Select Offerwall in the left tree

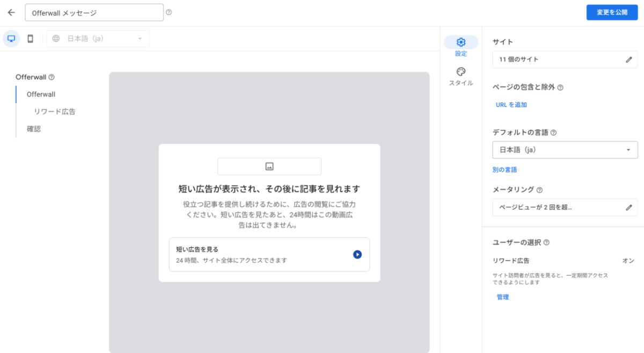pos(41,95)
